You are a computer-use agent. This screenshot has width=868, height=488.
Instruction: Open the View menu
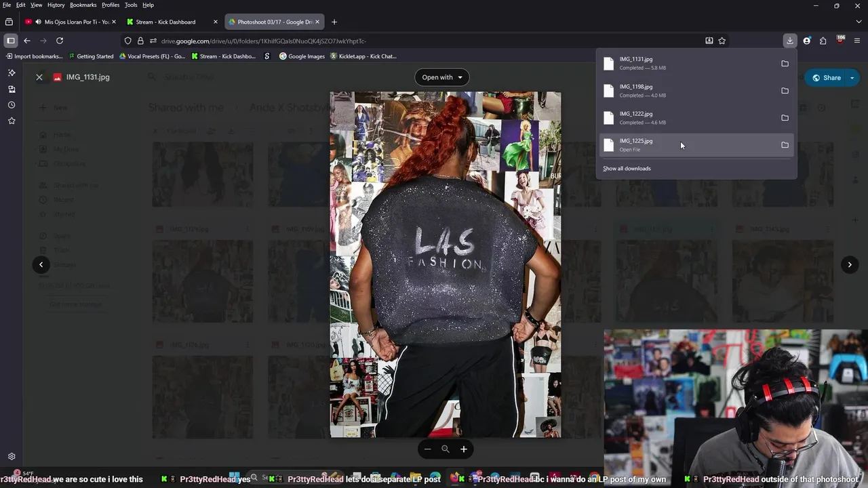36,5
